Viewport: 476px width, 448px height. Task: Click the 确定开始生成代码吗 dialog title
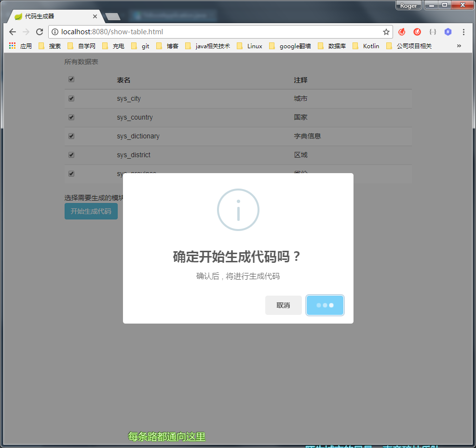coord(237,257)
